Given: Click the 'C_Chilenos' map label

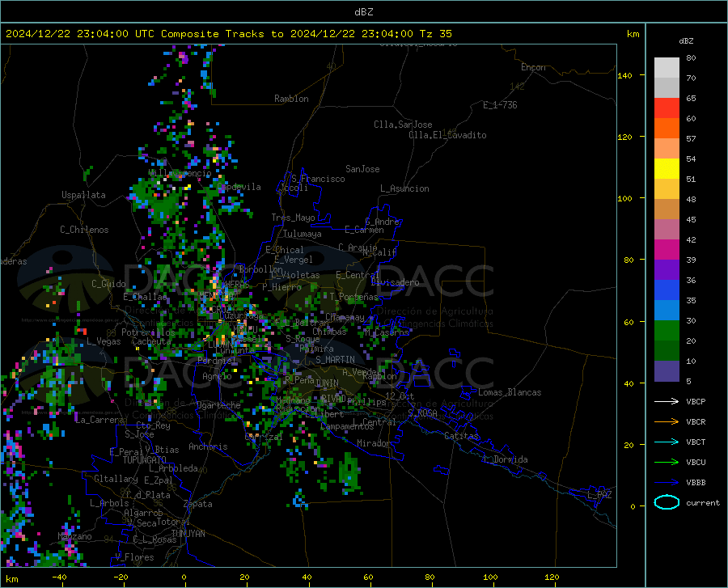Looking at the screenshot, I should tap(84, 230).
